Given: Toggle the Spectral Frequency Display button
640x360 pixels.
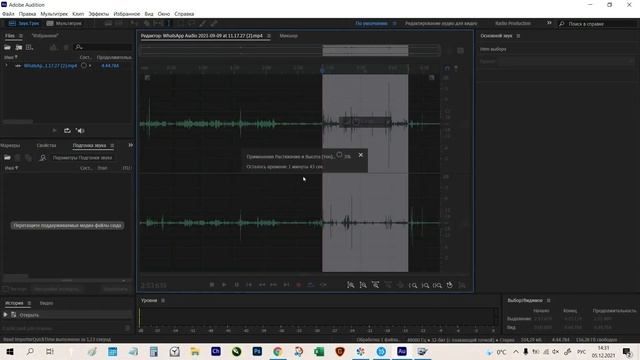Looking at the screenshot, I should (108, 24).
